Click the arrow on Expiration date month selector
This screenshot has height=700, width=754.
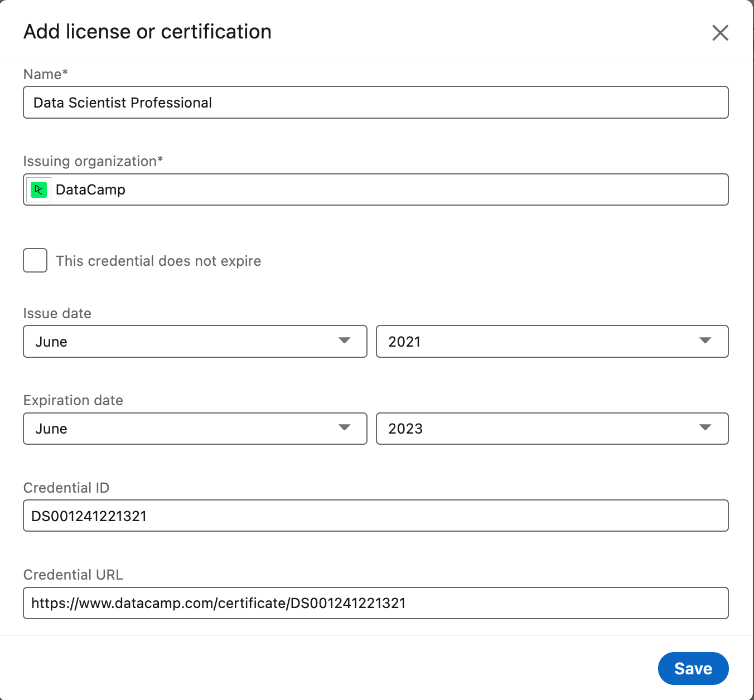point(345,427)
